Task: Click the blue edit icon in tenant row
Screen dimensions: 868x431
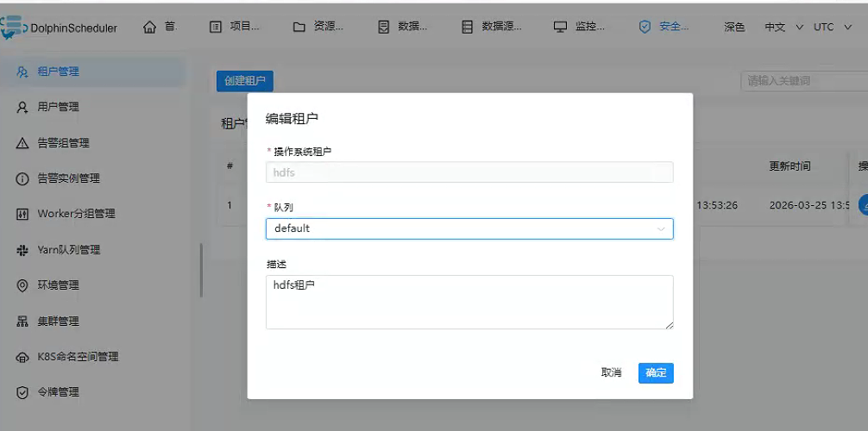Action: pyautogui.click(x=863, y=204)
